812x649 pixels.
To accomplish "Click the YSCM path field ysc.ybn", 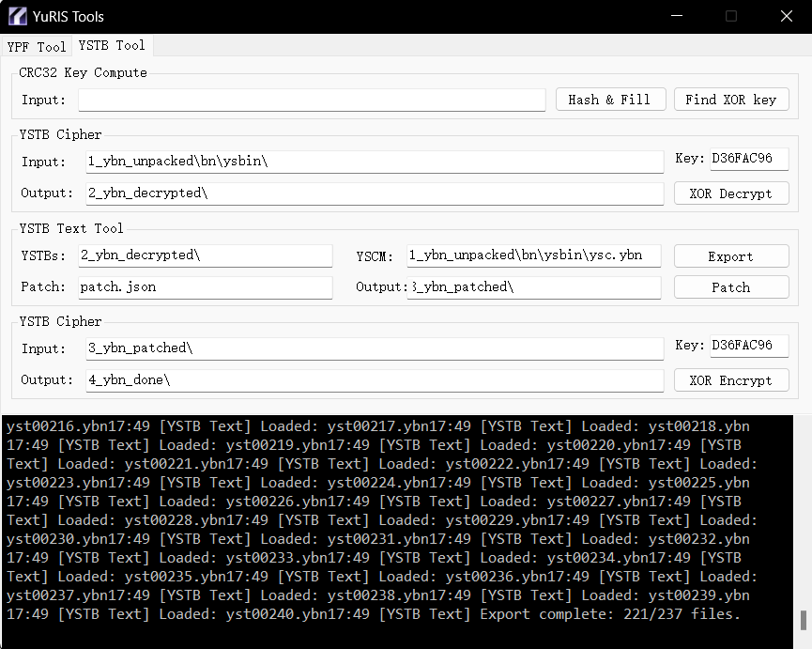I will (534, 255).
